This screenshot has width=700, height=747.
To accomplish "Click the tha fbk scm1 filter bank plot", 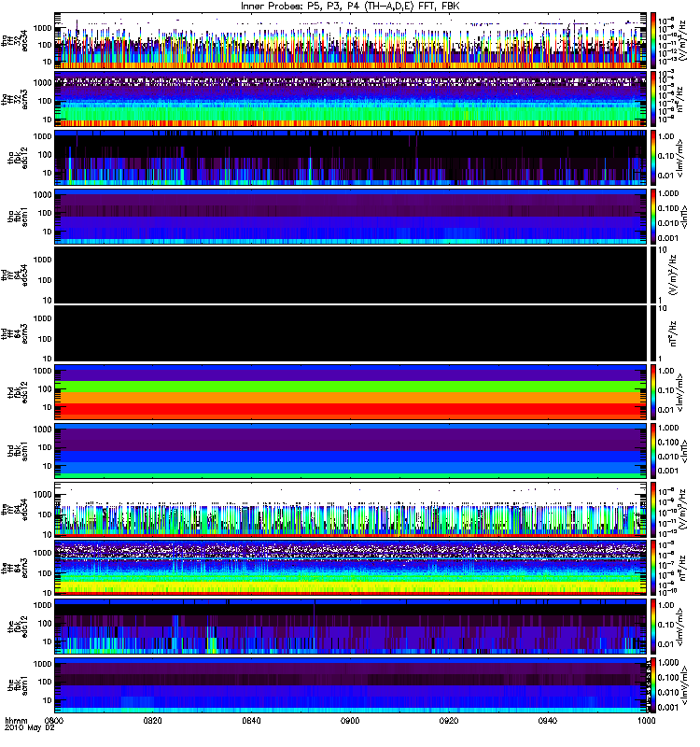I will (x=350, y=217).
